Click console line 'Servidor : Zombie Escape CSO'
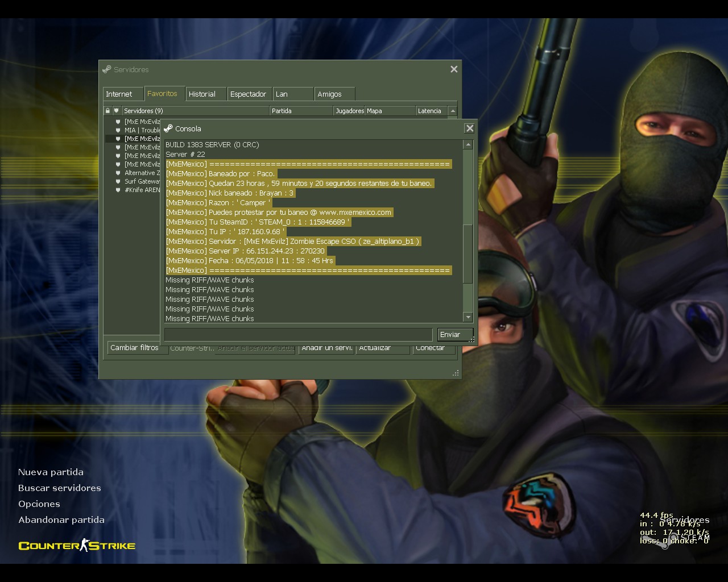Image resolution: width=728 pixels, height=582 pixels. (293, 242)
